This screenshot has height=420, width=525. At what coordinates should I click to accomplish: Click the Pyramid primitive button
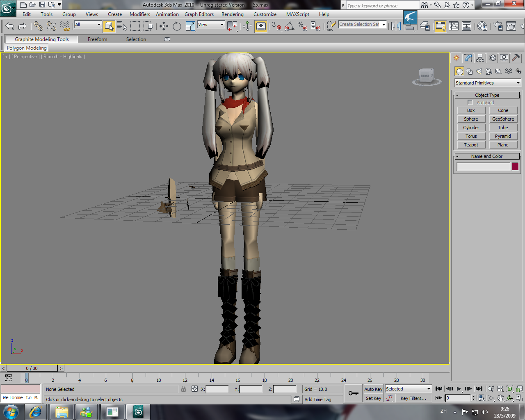pyautogui.click(x=503, y=136)
